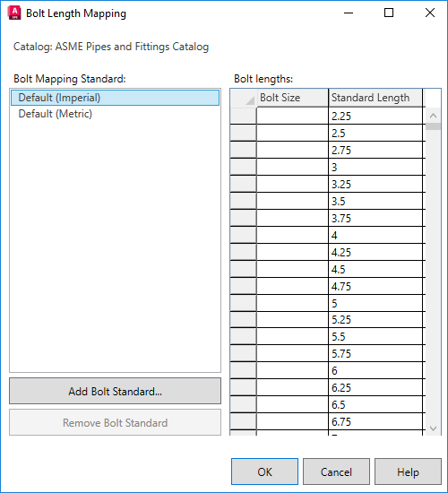
Task: Click the vertical scrollbar thumb in bolt lengths
Action: pos(434,126)
